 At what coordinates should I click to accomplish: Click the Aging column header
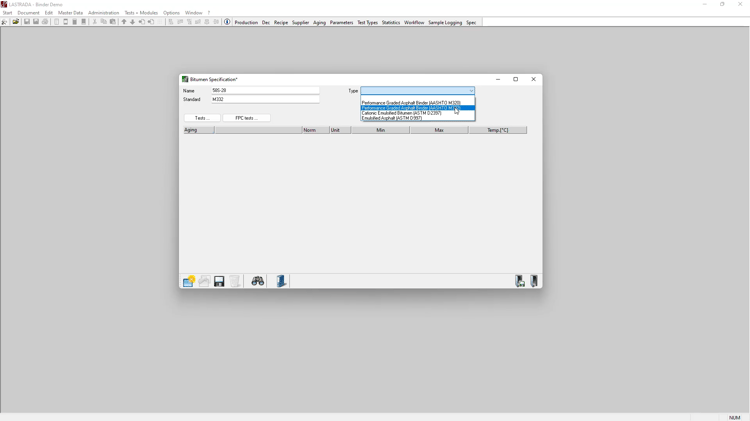191,130
